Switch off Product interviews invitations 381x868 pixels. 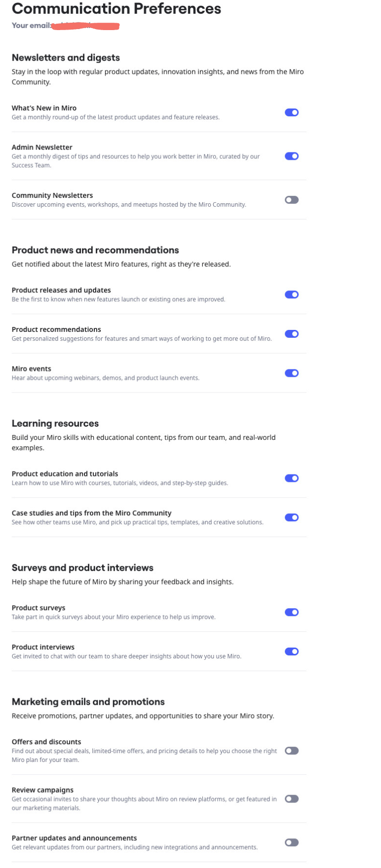point(291,651)
